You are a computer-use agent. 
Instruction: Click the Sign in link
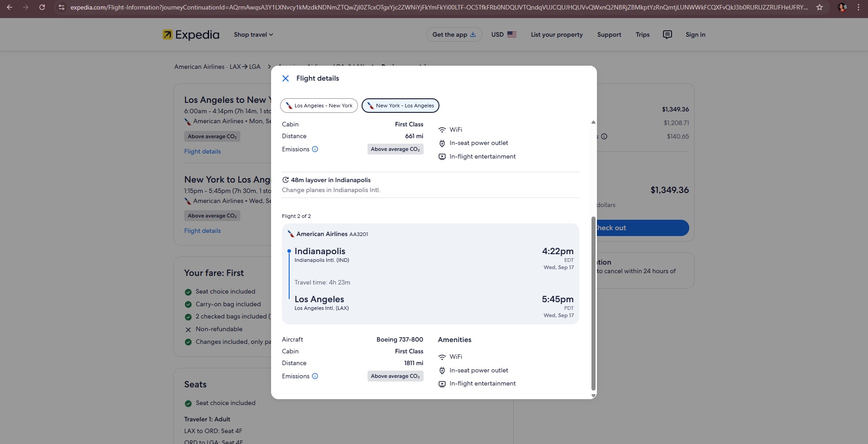click(695, 34)
